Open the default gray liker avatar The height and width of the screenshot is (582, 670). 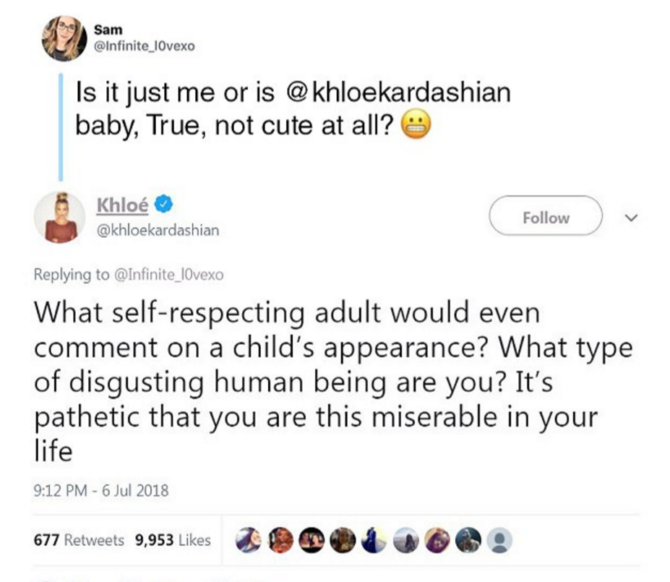click(x=502, y=540)
